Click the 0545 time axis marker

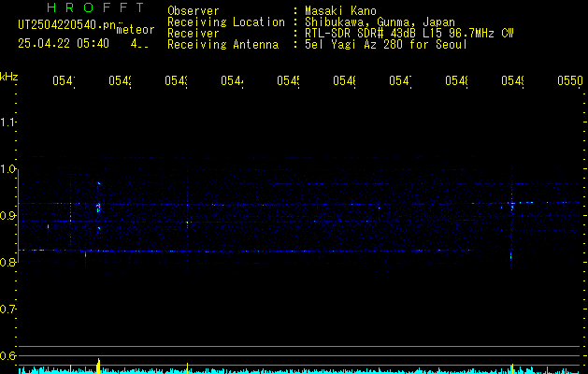coord(288,80)
